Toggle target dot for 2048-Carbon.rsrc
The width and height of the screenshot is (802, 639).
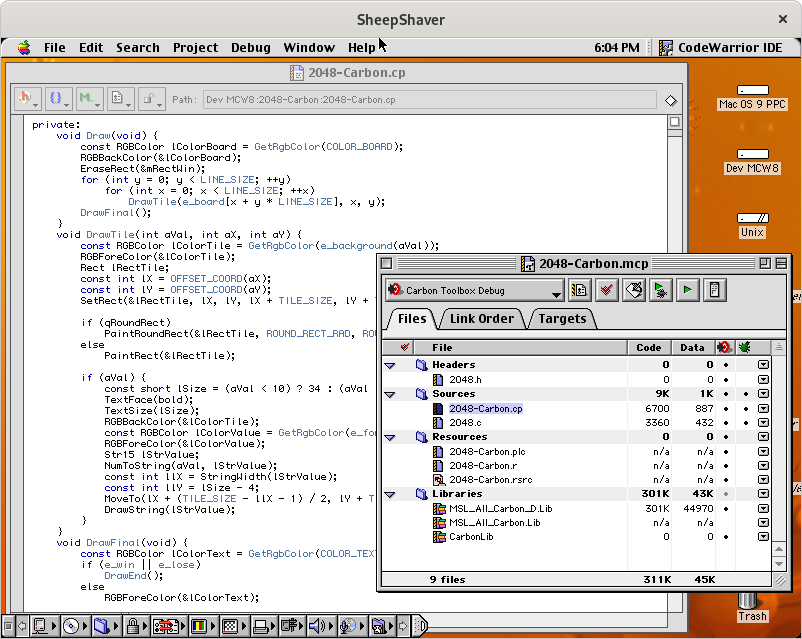[726, 480]
